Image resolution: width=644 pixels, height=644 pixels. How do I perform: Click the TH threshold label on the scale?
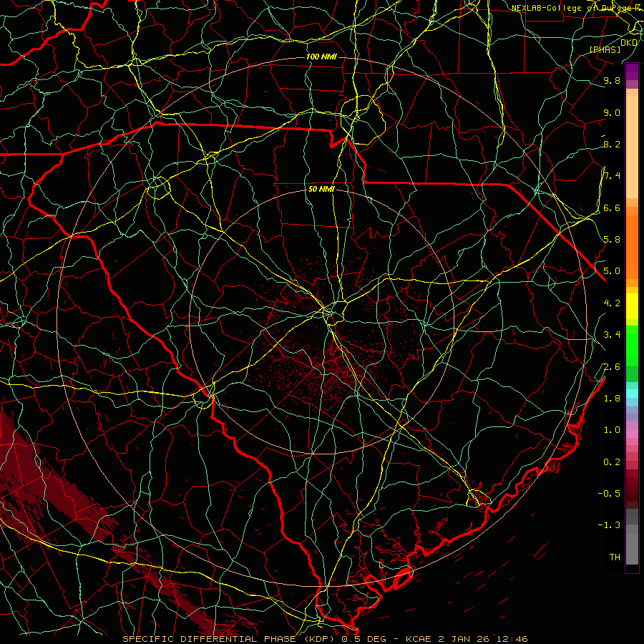click(x=615, y=557)
